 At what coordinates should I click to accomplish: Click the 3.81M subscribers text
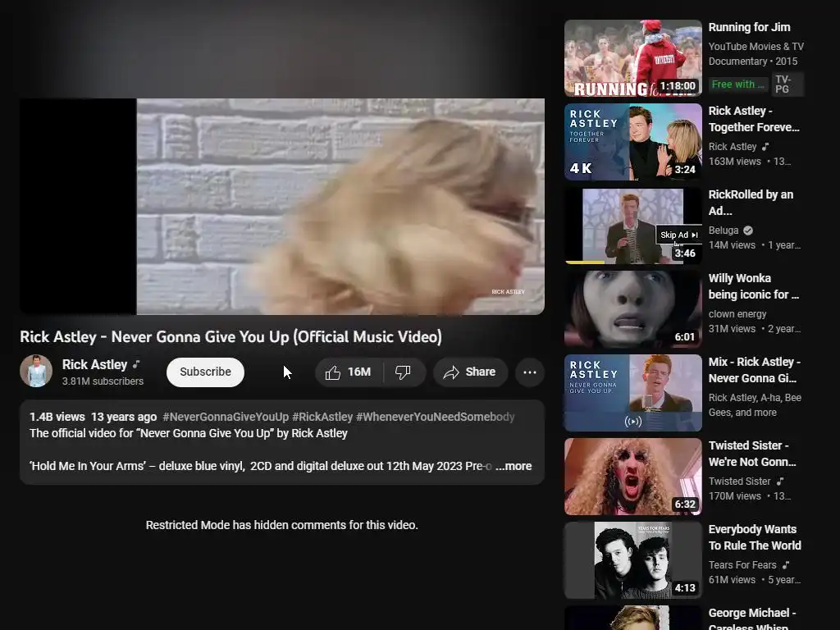tap(103, 381)
